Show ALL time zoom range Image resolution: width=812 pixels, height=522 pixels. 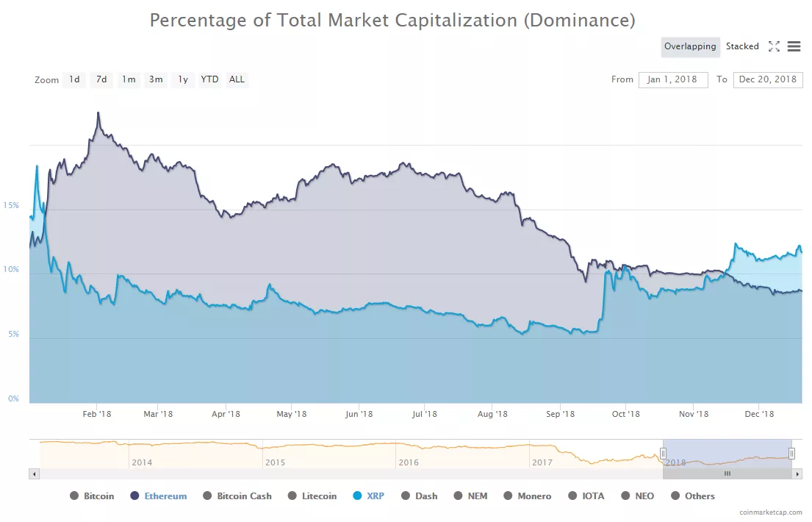237,79
